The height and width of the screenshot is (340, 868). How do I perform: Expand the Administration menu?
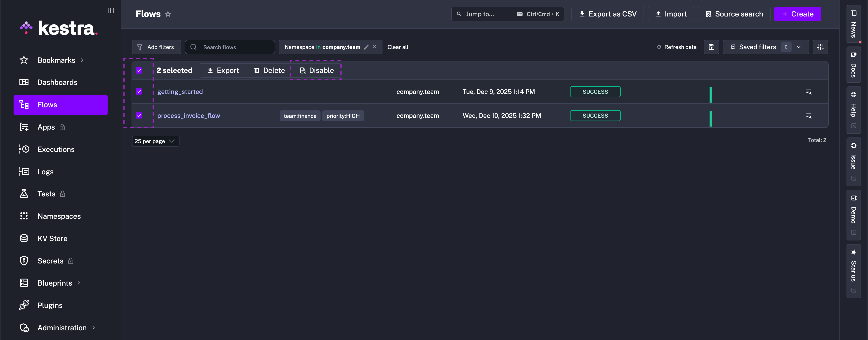coord(62,328)
